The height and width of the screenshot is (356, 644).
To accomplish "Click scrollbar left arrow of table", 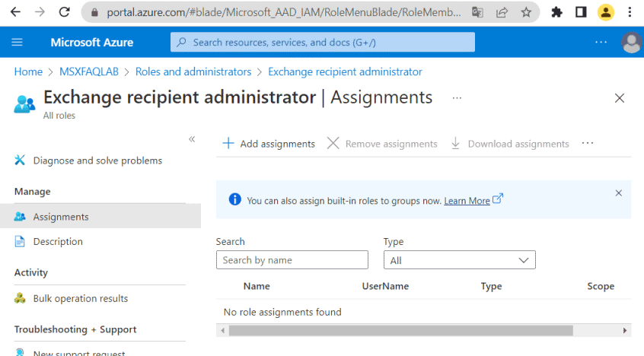I will click(222, 331).
